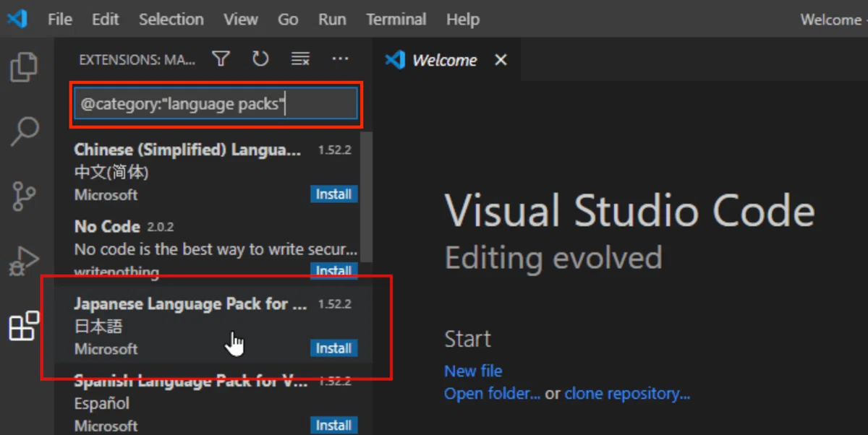The image size is (868, 435).
Task: Open Extensions views and more actions menu
Action: coord(340,59)
